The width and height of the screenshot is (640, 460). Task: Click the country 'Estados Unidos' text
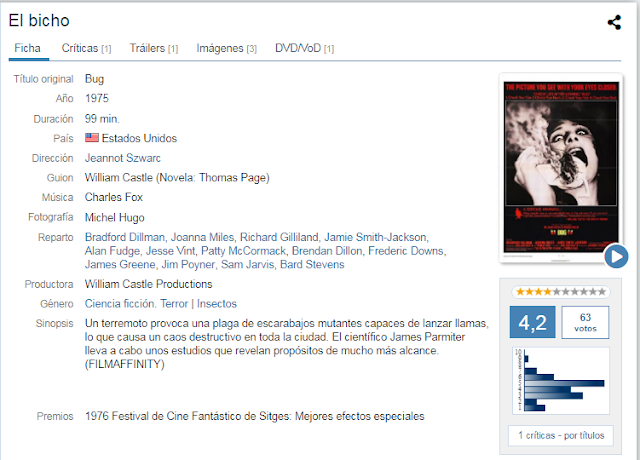pos(139,138)
